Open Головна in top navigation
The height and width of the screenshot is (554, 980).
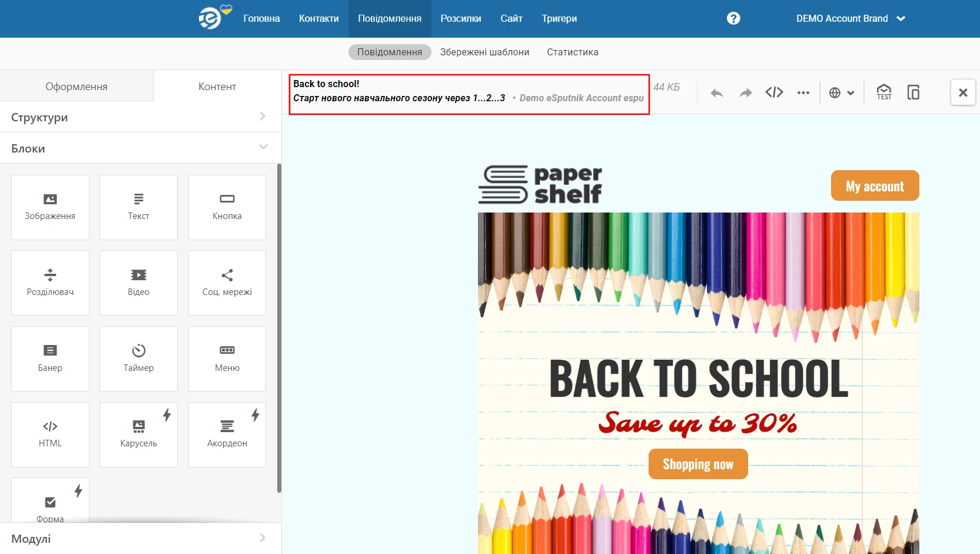coord(261,18)
